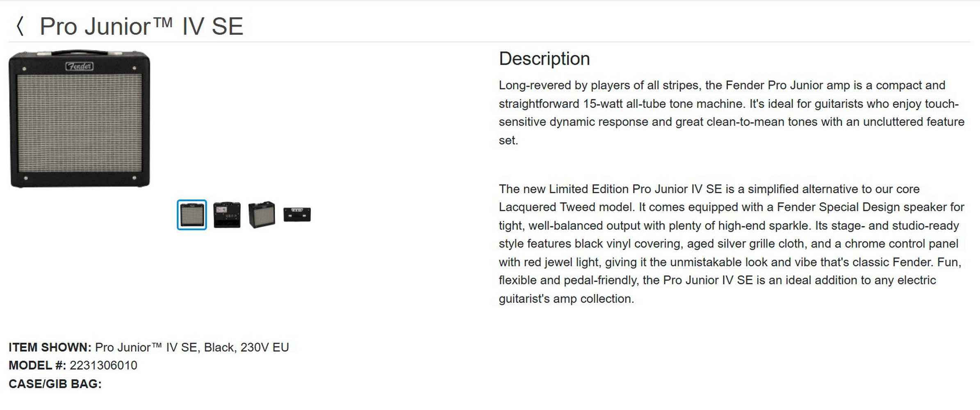Click the Fender logo on the amp
980x410 pixels.
coord(80,66)
